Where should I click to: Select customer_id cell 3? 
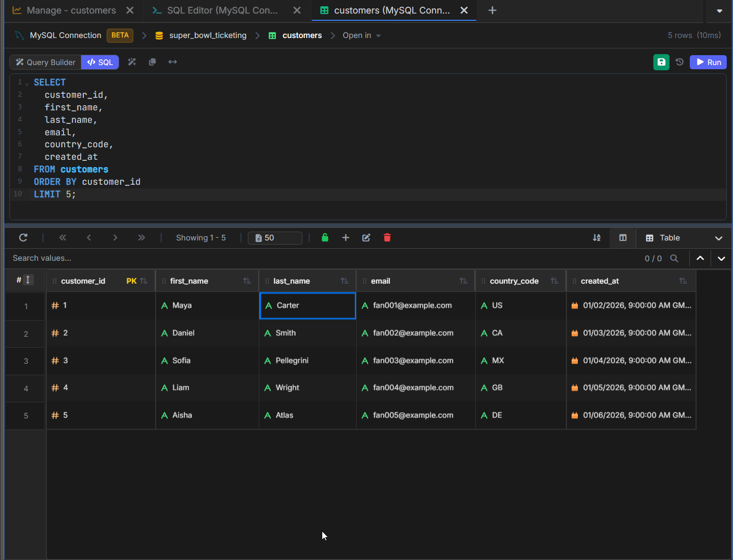(x=101, y=361)
